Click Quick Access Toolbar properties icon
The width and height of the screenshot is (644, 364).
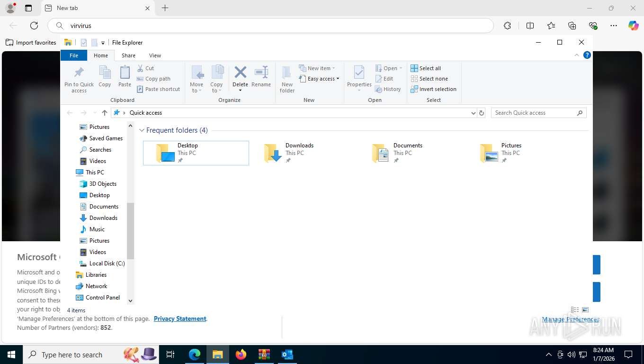click(84, 43)
